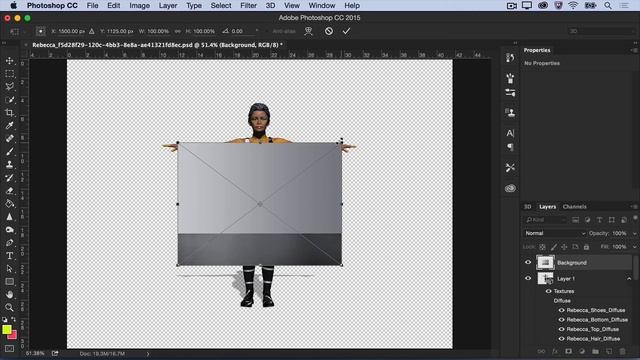
Task: Open the Normal blend mode dropdown
Action: click(555, 233)
